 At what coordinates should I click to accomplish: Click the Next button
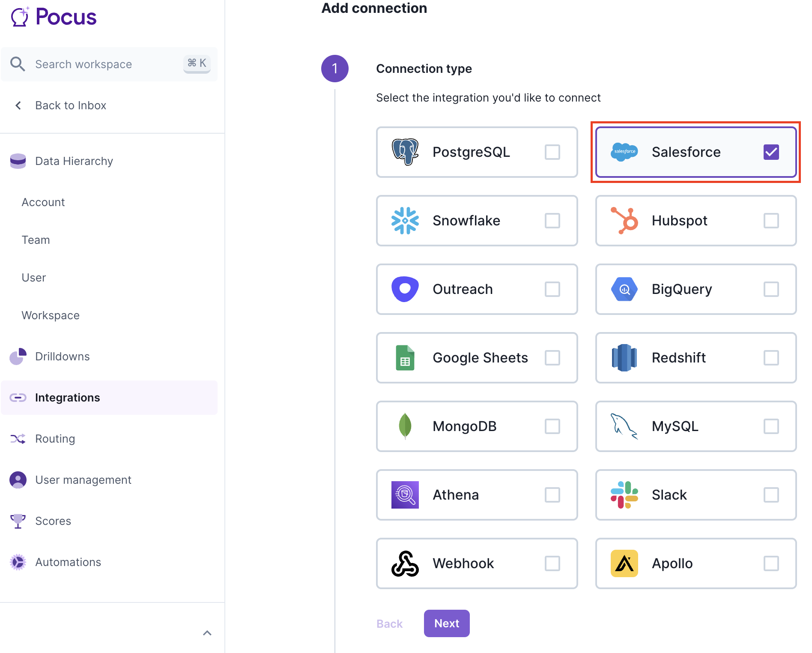(447, 623)
